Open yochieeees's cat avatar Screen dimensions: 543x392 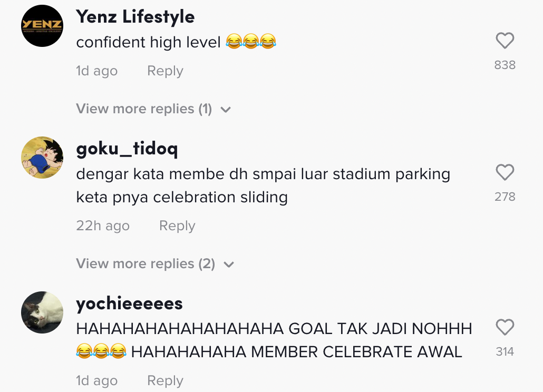42,312
